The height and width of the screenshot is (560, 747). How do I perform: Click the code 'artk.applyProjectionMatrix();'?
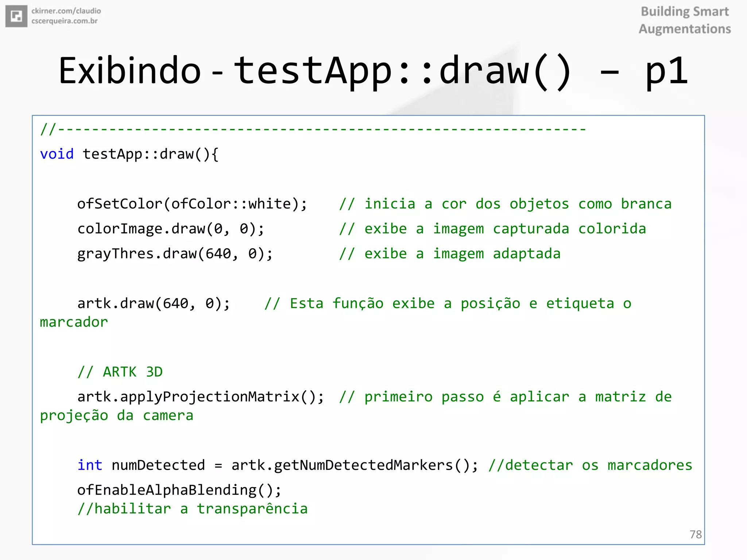[x=201, y=397]
